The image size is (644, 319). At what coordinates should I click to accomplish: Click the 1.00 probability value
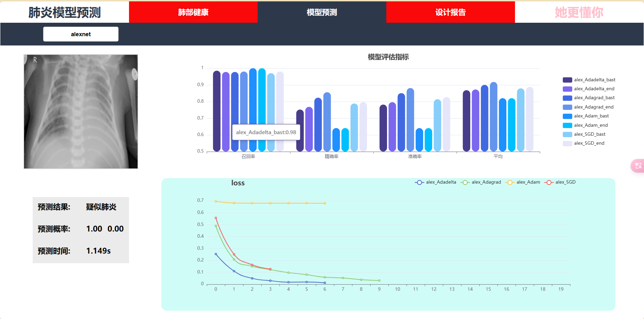coord(94,229)
